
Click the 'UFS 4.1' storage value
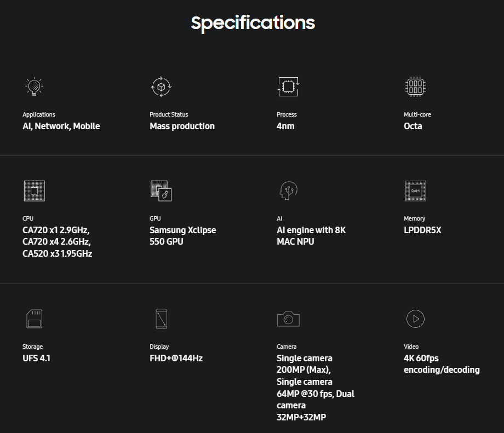[x=36, y=358]
